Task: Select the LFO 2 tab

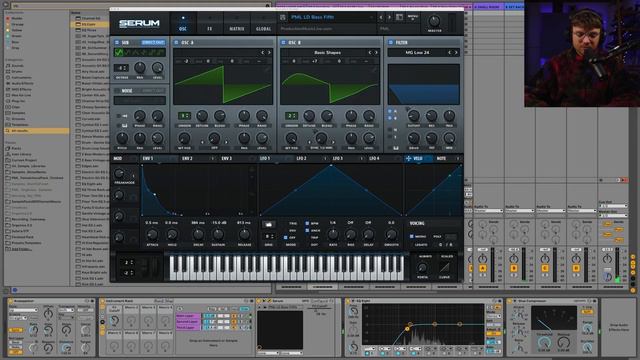Action: [x=301, y=158]
